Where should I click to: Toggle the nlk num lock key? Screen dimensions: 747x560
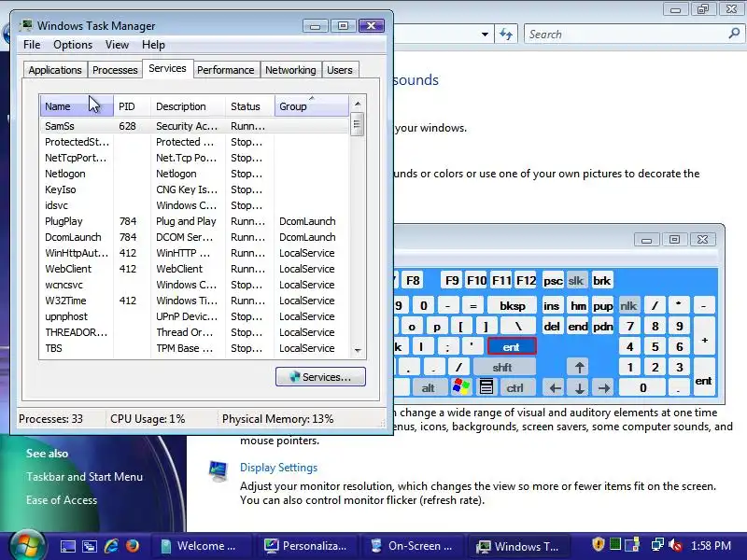(x=628, y=306)
